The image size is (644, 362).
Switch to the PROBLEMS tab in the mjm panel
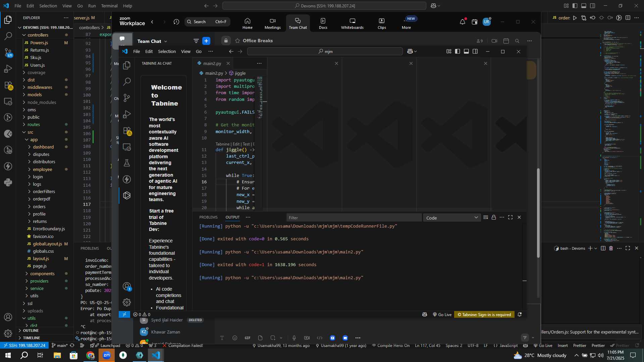(x=208, y=217)
